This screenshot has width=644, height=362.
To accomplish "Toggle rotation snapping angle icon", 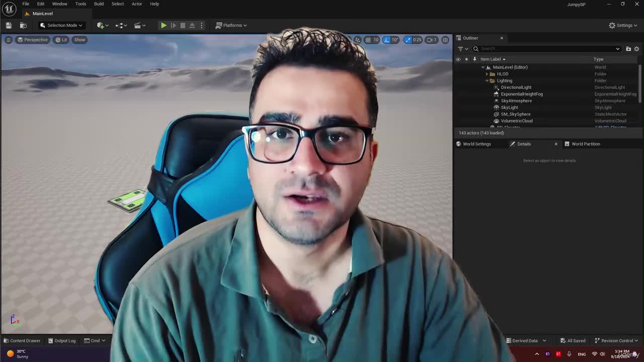I will tap(386, 40).
